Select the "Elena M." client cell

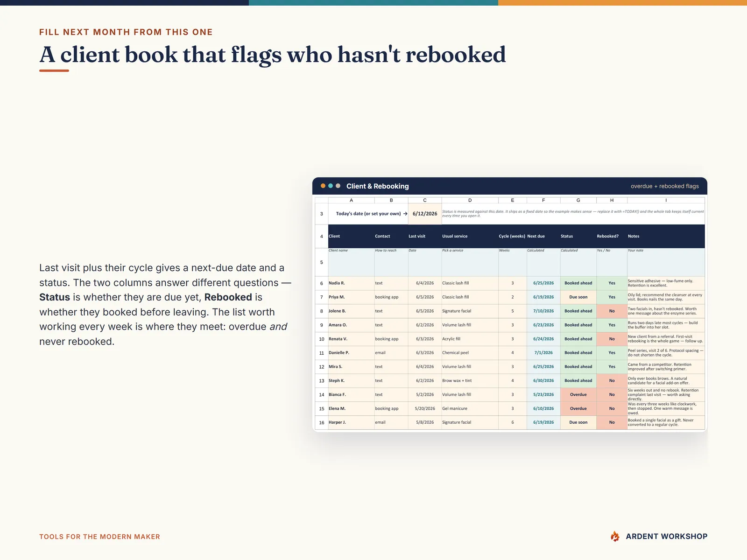click(351, 408)
